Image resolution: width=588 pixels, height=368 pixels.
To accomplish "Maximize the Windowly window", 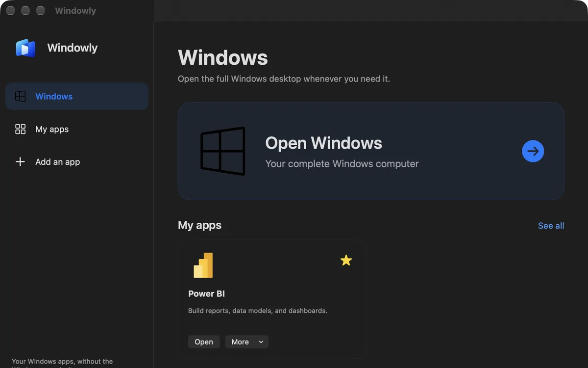I will 41,11.
